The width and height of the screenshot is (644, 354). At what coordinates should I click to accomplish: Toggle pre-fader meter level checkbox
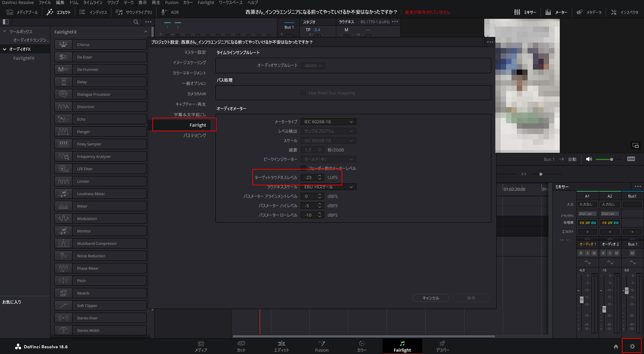coord(303,168)
